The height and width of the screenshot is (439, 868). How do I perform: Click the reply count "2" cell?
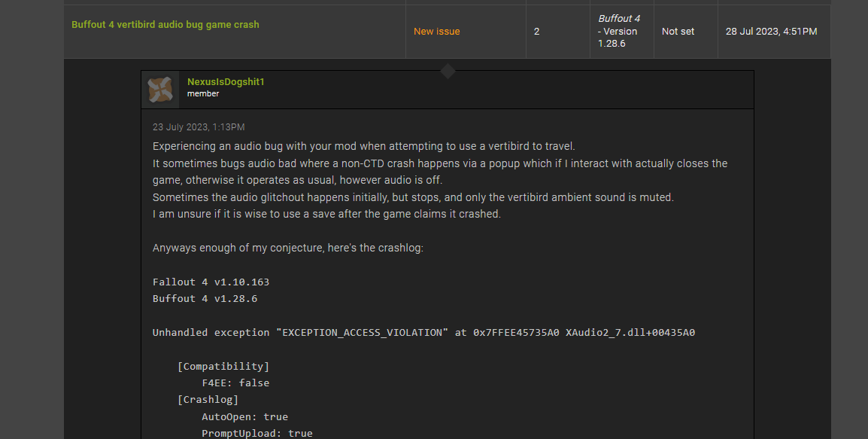(x=537, y=32)
